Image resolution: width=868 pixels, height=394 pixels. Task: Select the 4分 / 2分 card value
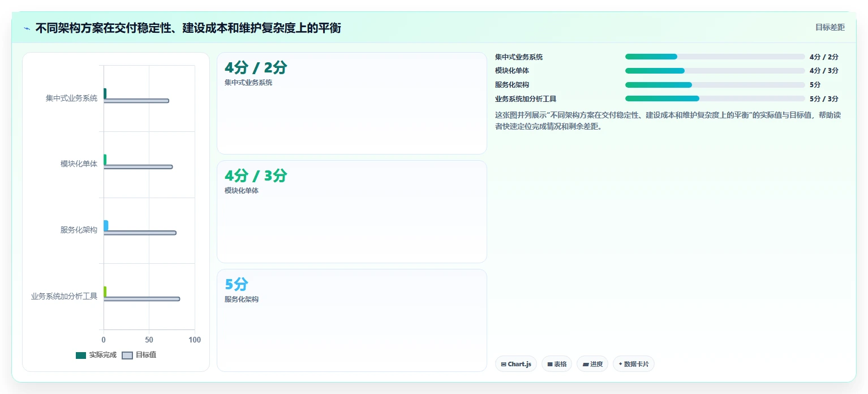(256, 68)
